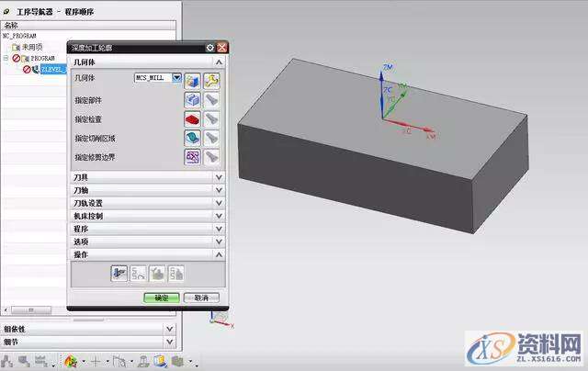588x371 pixels.
Task: Click the Specify Check (指定检查) red icon
Action: pos(193,119)
